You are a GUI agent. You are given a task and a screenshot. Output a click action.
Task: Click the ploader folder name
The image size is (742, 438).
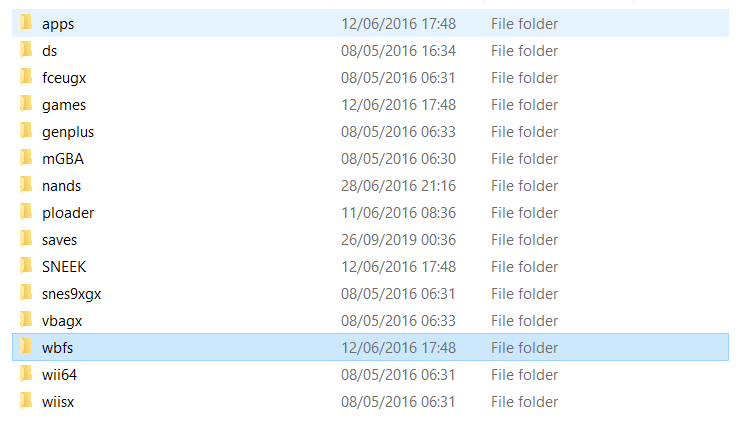pos(68,213)
